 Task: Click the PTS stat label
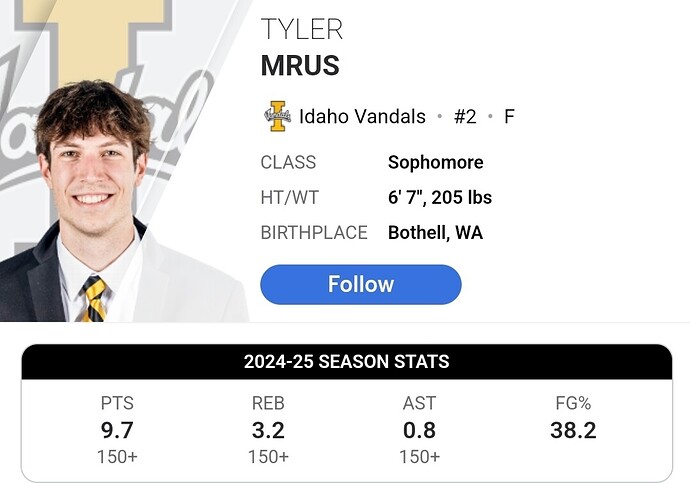click(x=117, y=403)
